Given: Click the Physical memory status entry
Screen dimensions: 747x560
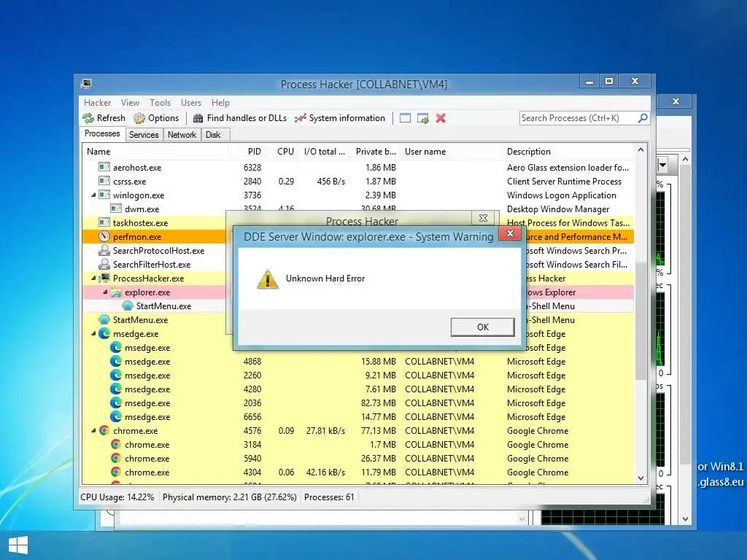Looking at the screenshot, I should [x=230, y=497].
